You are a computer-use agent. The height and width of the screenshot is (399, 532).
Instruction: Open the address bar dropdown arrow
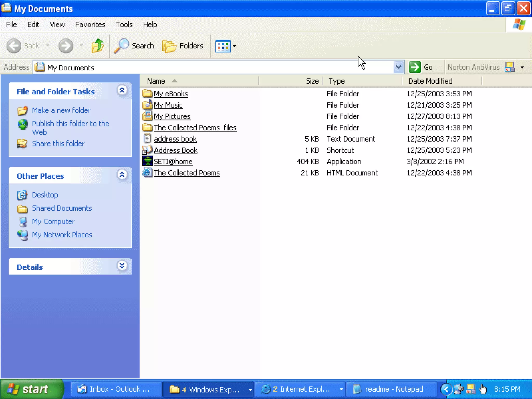(398, 67)
